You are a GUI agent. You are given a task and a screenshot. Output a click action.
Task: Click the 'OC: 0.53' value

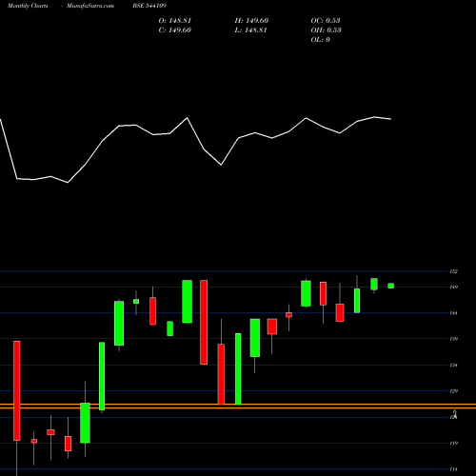326,21
